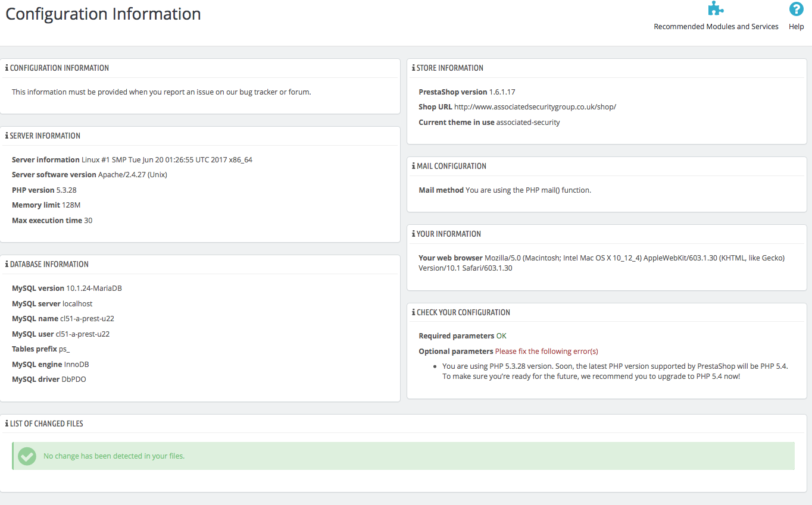Click info icon beside Configuration Information heading
This screenshot has height=505, width=812.
point(7,68)
